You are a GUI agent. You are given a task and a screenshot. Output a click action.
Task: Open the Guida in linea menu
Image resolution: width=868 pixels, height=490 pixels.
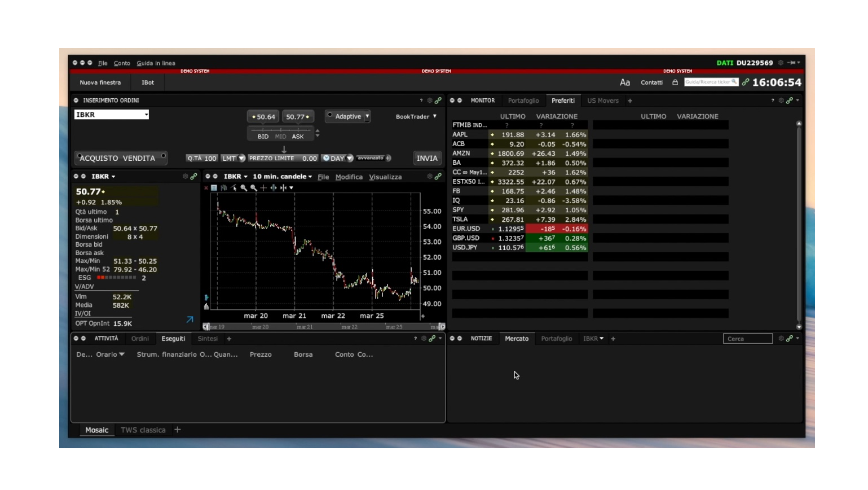tap(156, 63)
